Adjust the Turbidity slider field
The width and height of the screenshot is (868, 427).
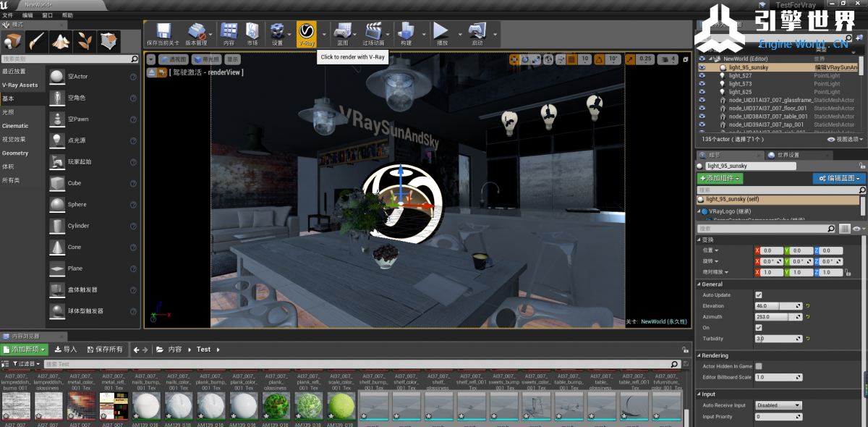(x=778, y=339)
